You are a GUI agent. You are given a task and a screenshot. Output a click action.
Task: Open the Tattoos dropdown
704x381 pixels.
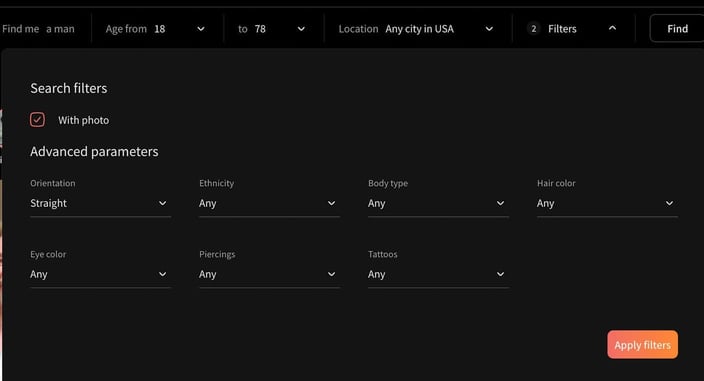pyautogui.click(x=438, y=274)
